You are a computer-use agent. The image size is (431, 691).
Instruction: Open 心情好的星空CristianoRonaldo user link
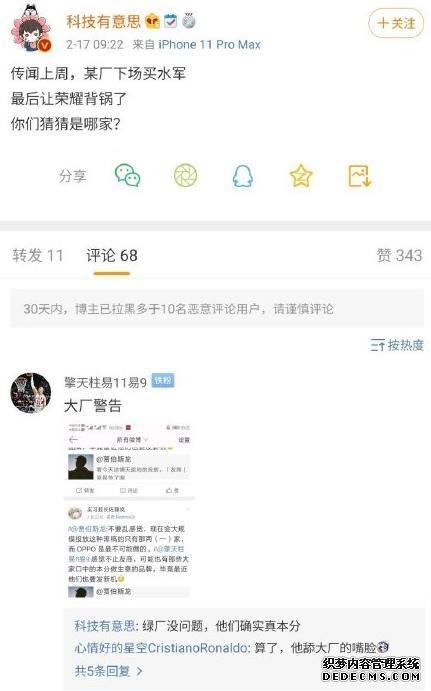click(160, 647)
